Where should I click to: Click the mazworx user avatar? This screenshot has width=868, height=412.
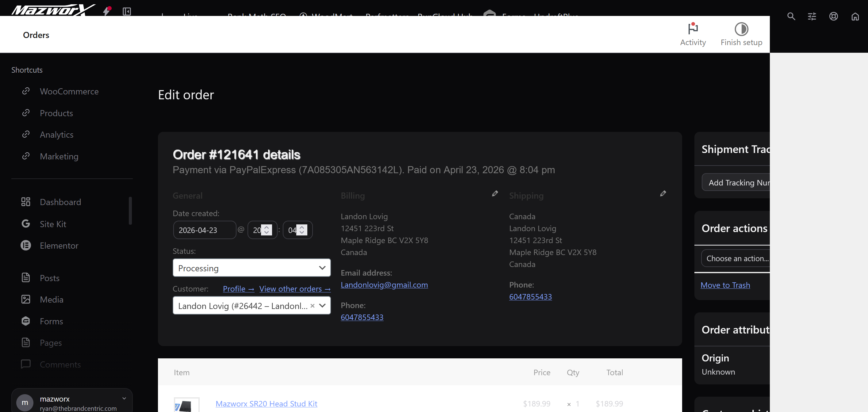coord(25,402)
